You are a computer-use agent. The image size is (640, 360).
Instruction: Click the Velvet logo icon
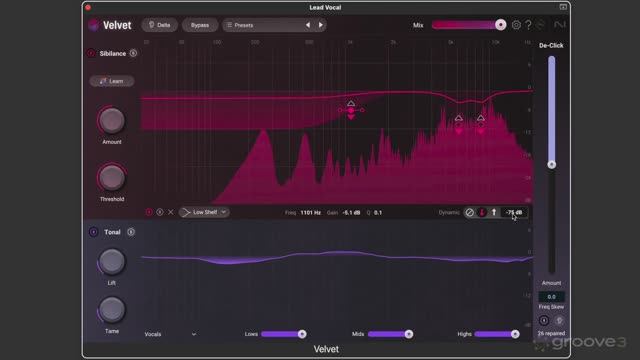click(x=93, y=25)
